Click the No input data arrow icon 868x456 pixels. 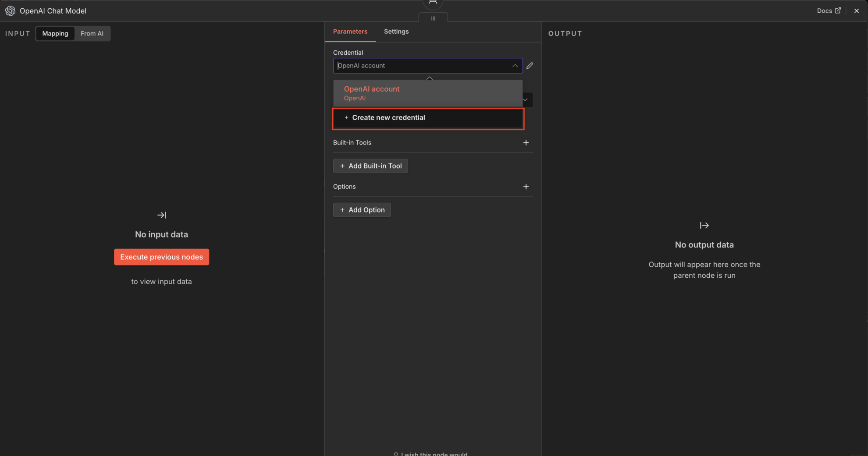(x=162, y=215)
